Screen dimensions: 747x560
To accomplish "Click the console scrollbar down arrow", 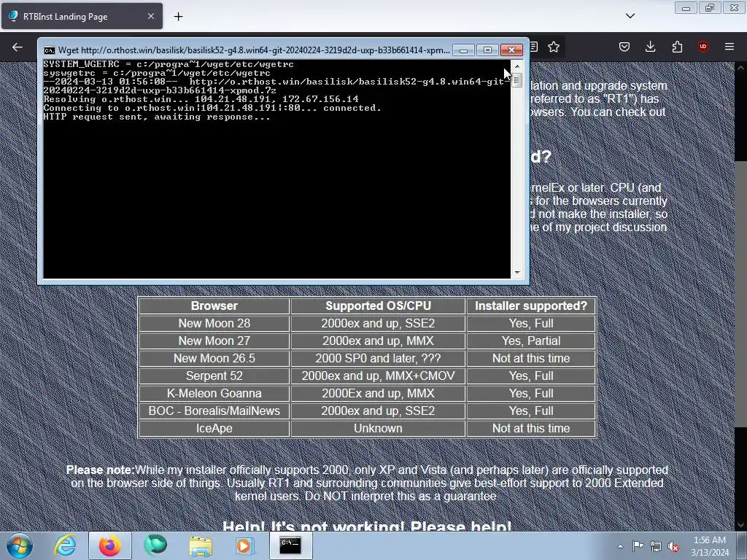I will (517, 273).
